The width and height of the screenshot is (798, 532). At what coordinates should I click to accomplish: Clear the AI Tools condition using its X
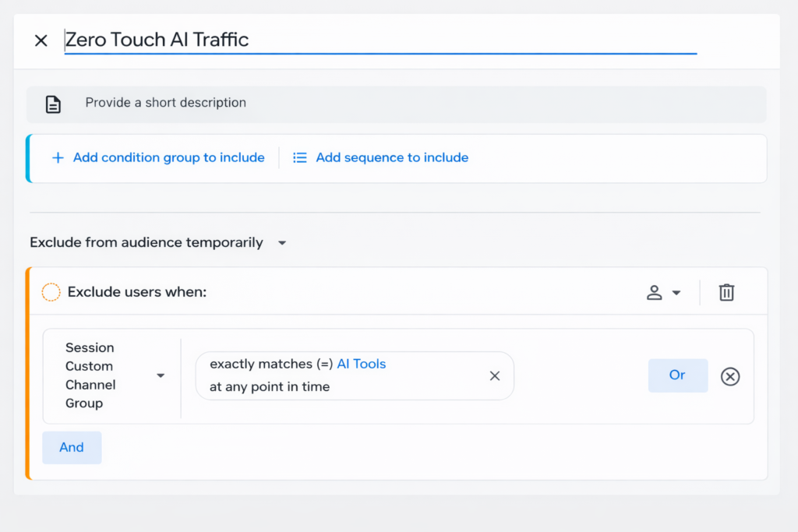[494, 376]
